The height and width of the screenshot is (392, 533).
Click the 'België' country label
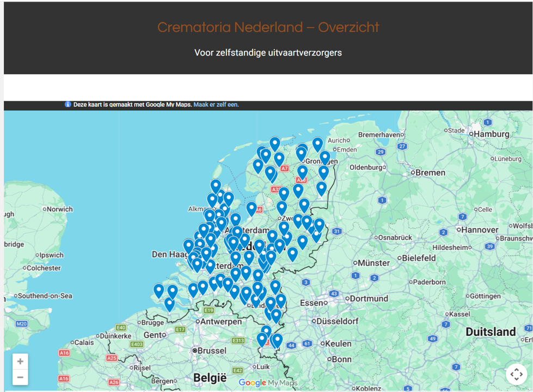(210, 377)
